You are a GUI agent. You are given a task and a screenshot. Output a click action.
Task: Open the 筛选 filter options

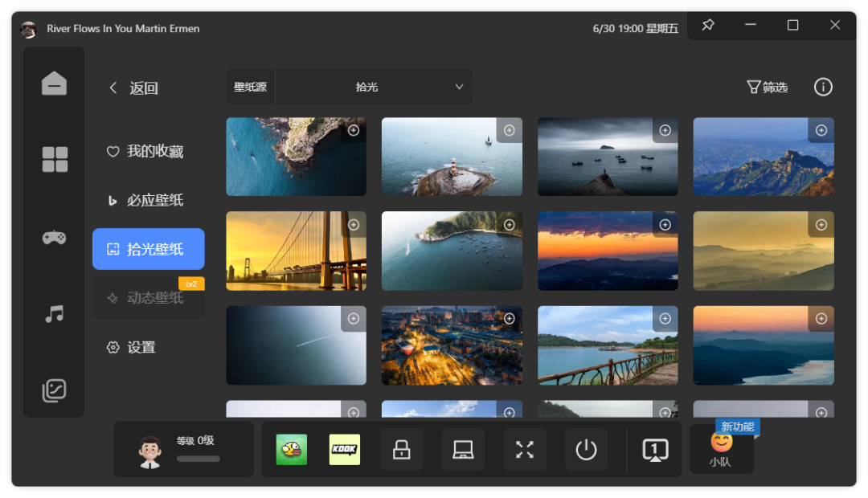[x=767, y=87]
